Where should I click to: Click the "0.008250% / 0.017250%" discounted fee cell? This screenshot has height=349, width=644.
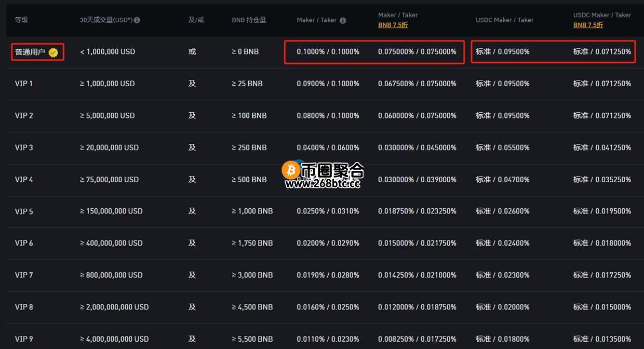(418, 339)
